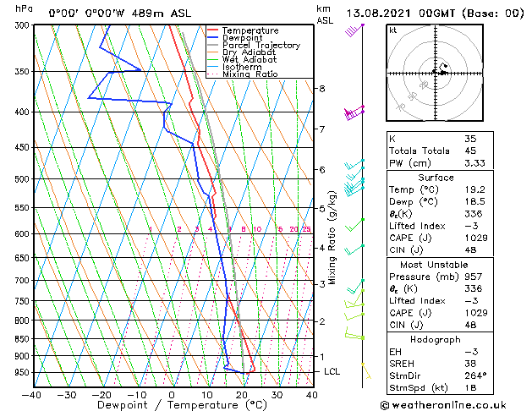
Task: Click the yellow wind barb near 950 hPa
Action: (x=366, y=370)
